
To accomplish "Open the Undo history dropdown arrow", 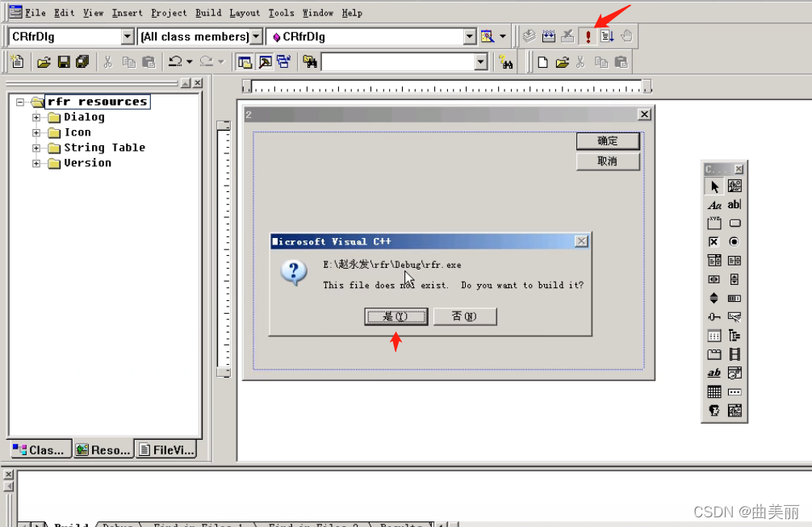I will click(x=190, y=62).
